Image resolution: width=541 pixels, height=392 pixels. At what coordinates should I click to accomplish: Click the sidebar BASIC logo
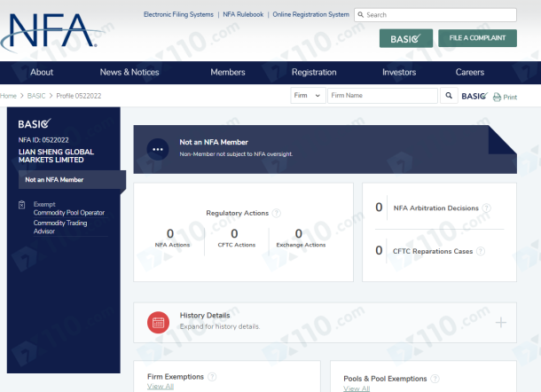(x=35, y=123)
